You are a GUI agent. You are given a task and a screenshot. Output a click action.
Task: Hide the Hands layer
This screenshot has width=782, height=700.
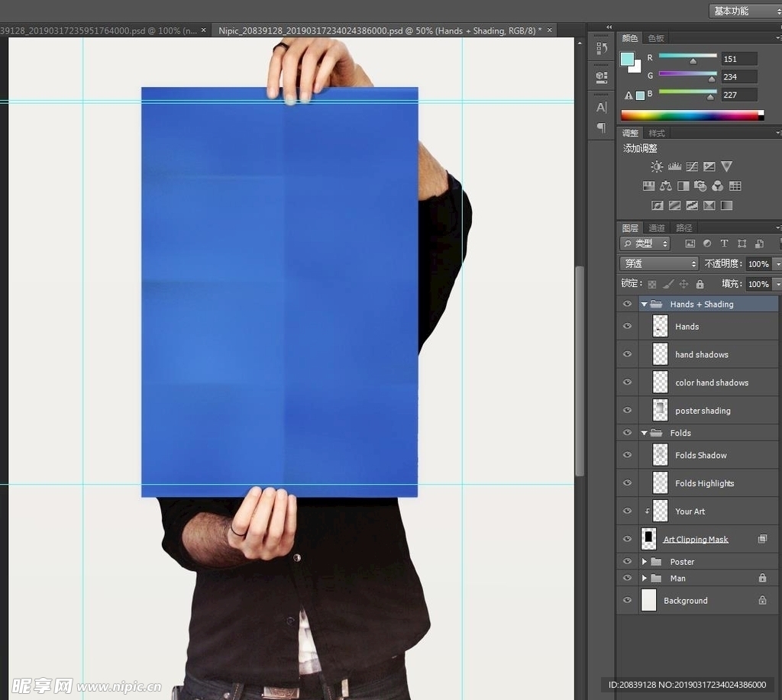click(627, 327)
